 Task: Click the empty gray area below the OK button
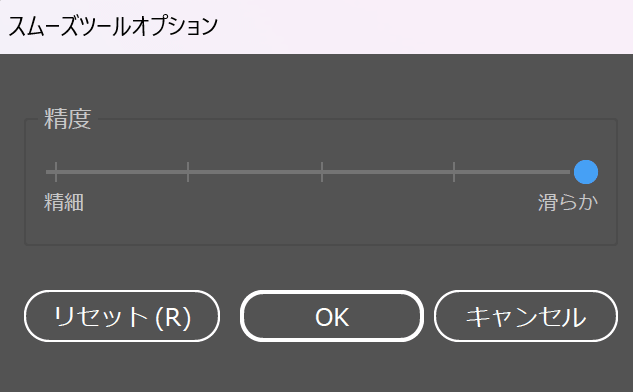coord(332,367)
